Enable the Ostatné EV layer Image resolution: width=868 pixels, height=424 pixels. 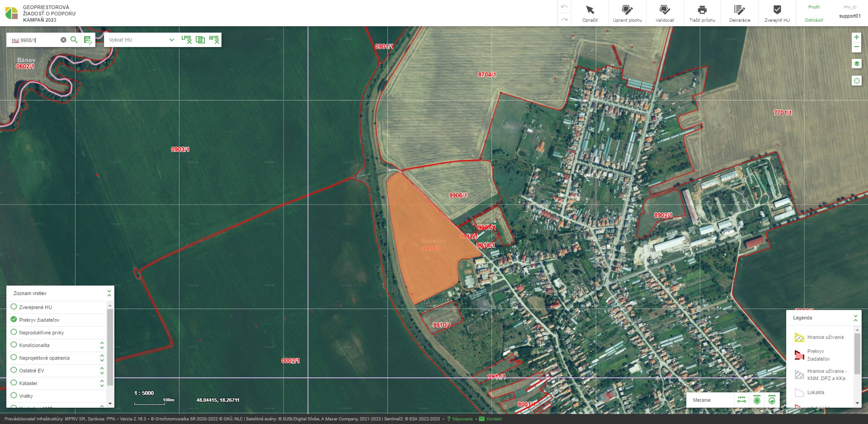coord(14,370)
